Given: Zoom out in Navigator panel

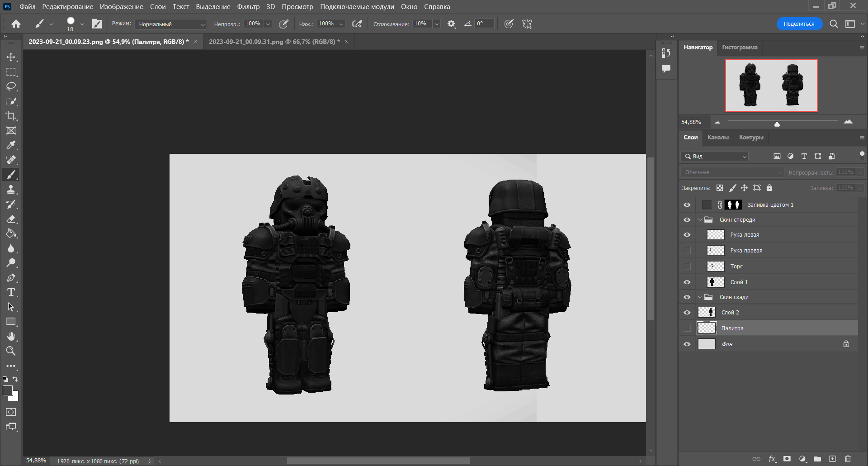Looking at the screenshot, I should click(717, 122).
